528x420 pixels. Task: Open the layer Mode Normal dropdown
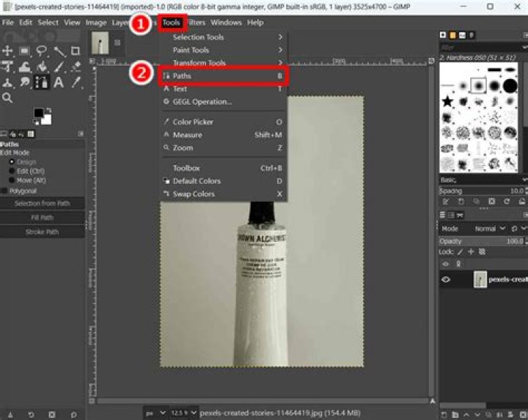point(490,229)
